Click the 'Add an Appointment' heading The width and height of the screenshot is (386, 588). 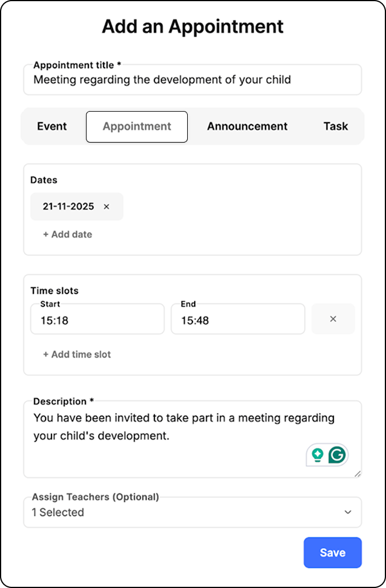[193, 27]
